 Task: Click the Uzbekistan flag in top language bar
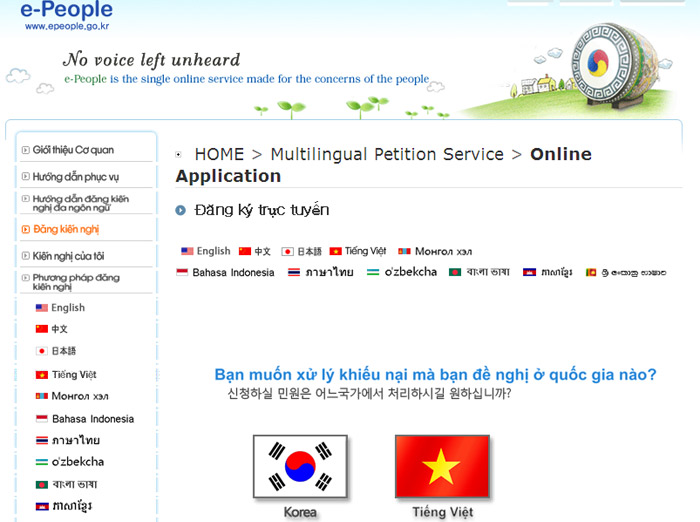click(x=373, y=272)
